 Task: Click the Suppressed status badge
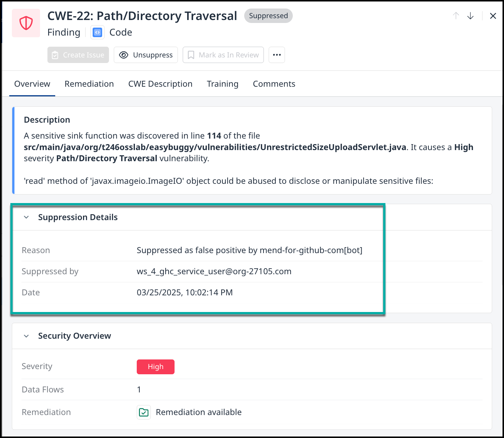click(268, 16)
